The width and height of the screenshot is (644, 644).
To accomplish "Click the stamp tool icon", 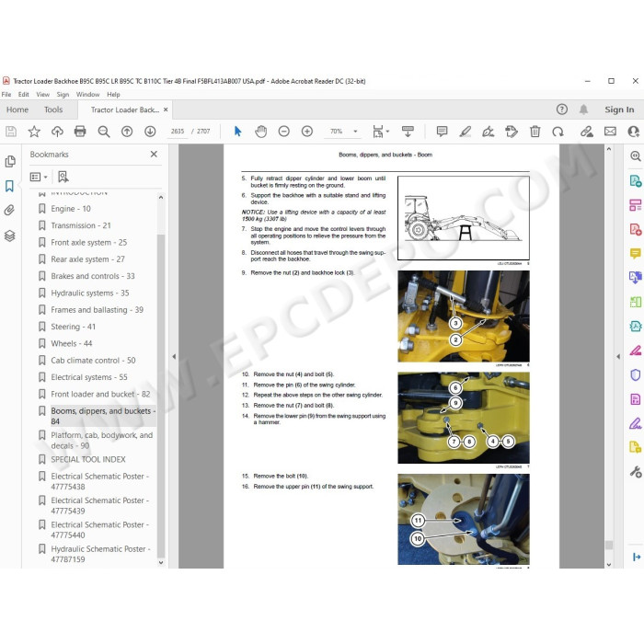I will pos(512,132).
